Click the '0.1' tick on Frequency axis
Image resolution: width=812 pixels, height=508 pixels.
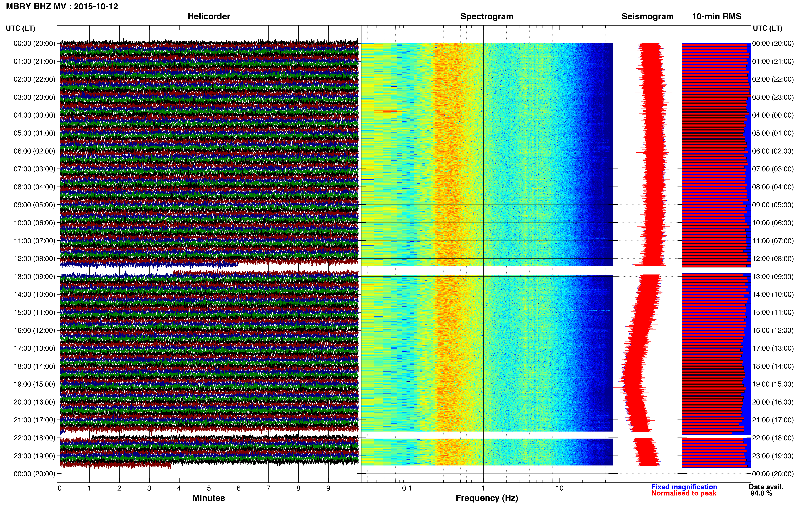pos(407,488)
